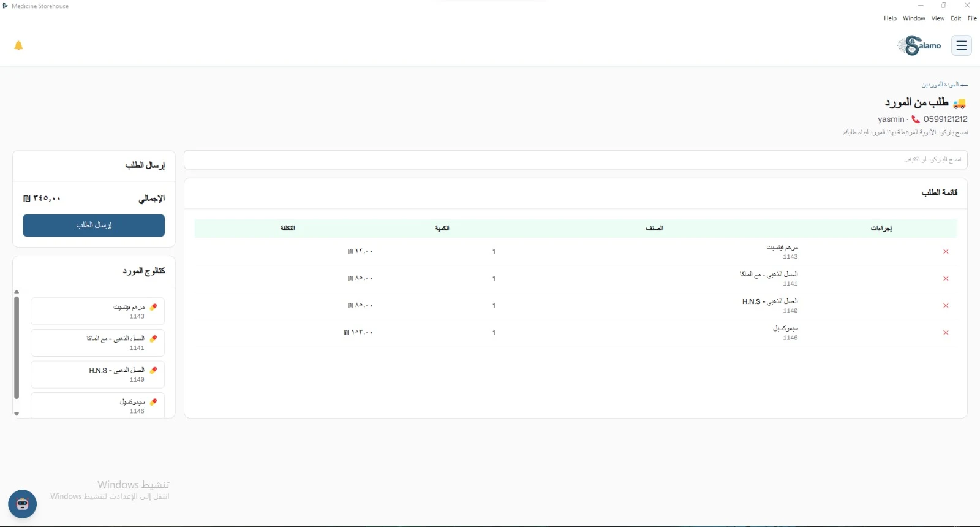Focus the barcode search input field
This screenshot has height=527, width=980.
[x=575, y=160]
